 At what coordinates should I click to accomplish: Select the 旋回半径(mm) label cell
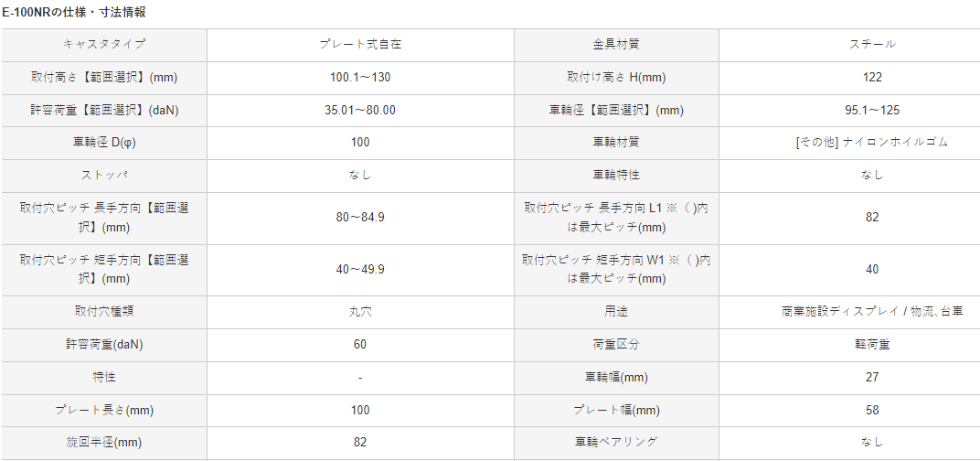pyautogui.click(x=104, y=442)
